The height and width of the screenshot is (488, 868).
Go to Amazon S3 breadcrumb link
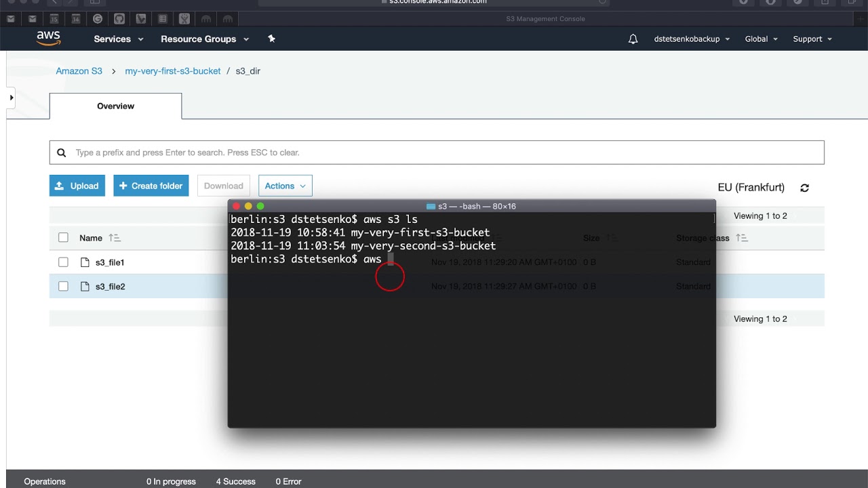click(79, 71)
